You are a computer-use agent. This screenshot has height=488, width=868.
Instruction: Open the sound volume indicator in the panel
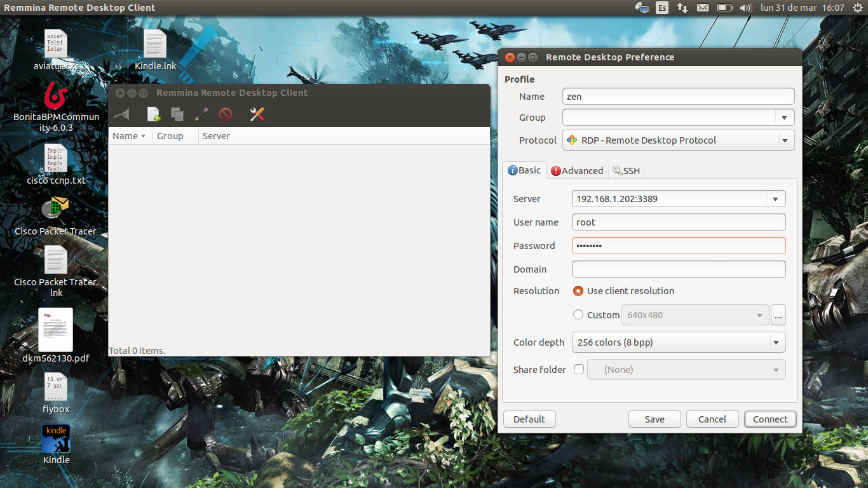pyautogui.click(x=745, y=8)
